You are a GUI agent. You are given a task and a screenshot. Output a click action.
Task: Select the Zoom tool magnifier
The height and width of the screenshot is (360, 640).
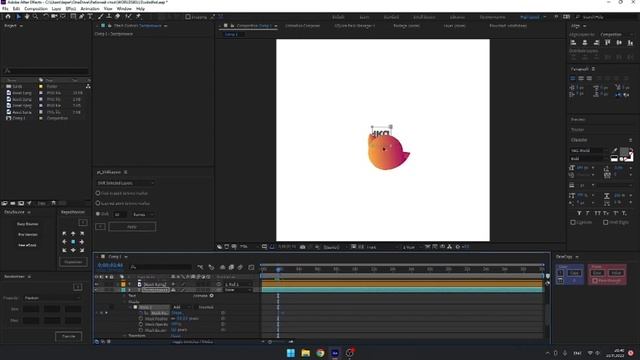click(x=36, y=17)
